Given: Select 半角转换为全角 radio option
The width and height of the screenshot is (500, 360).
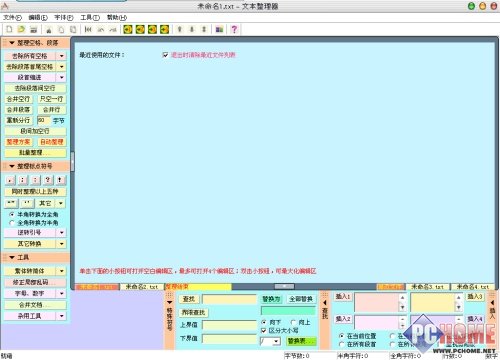Looking at the screenshot, I should tap(12, 214).
